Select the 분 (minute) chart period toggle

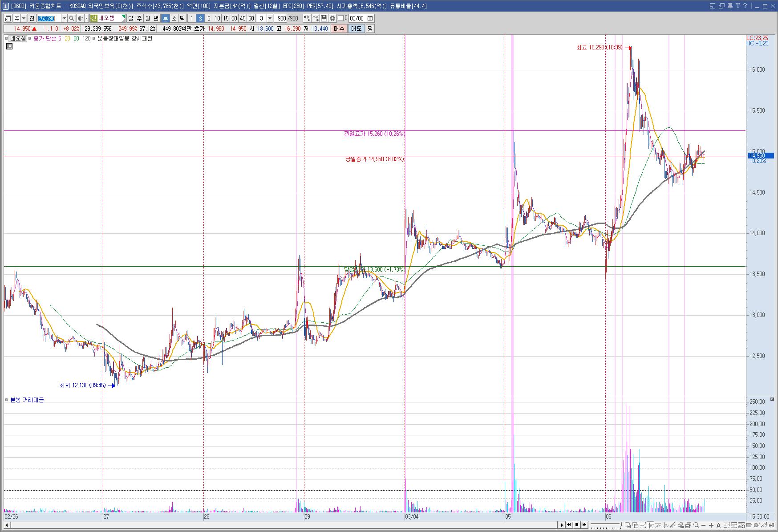click(165, 18)
